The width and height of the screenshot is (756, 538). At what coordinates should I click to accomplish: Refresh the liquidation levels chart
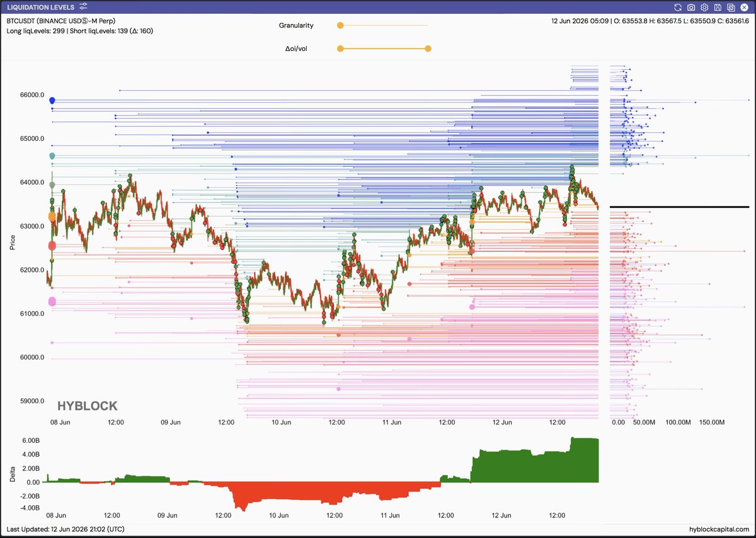(x=678, y=7)
